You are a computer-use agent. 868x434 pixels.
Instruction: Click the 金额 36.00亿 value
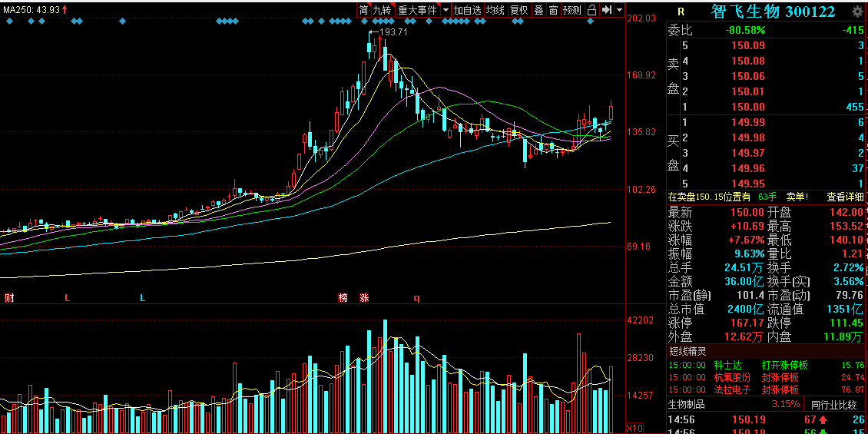pos(743,281)
